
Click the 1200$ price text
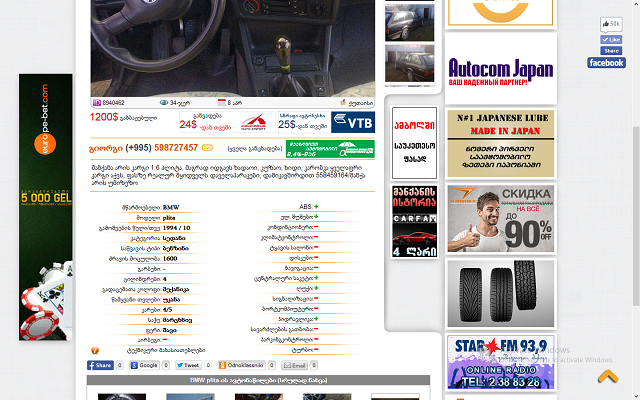pyautogui.click(x=104, y=117)
